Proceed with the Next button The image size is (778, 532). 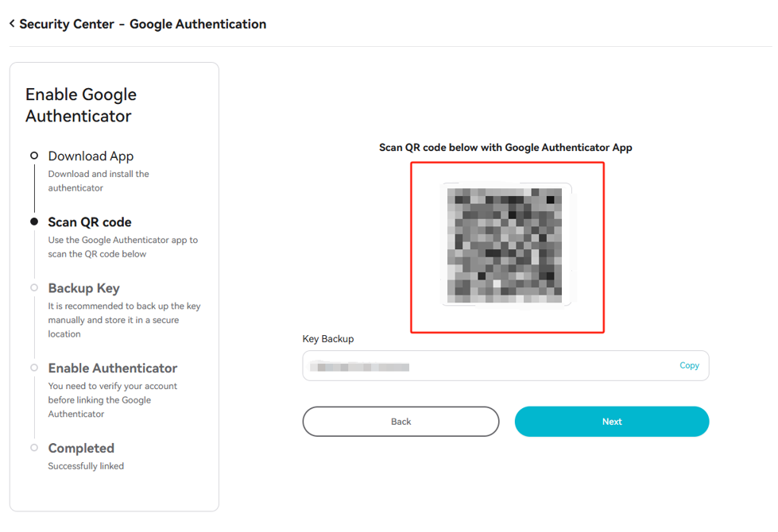coord(612,422)
